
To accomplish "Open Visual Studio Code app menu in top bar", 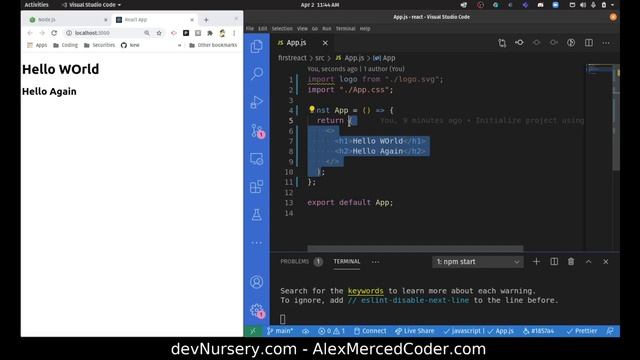I will [x=91, y=5].
